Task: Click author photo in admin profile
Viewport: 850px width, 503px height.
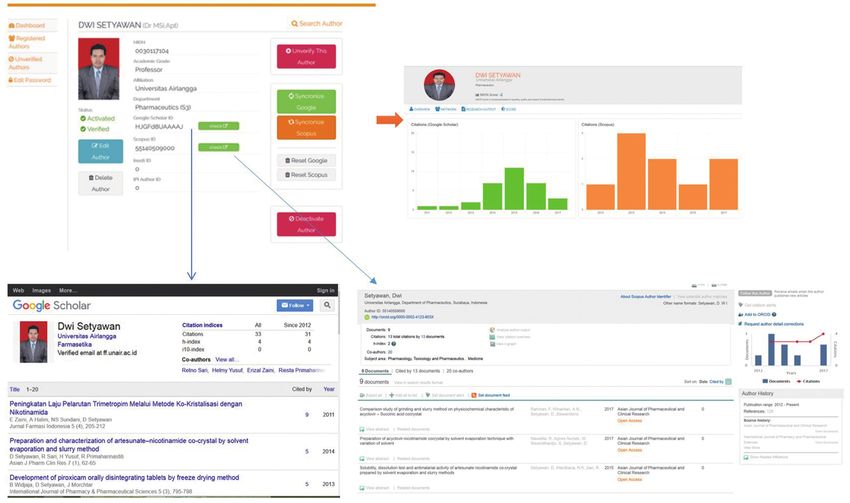Action: [99, 69]
